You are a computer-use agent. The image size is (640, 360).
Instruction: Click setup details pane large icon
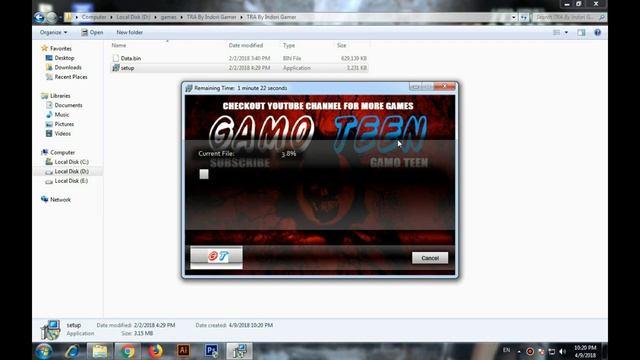point(51,330)
